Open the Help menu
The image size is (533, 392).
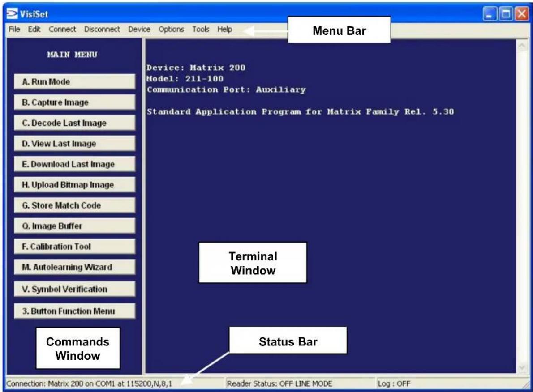point(225,29)
